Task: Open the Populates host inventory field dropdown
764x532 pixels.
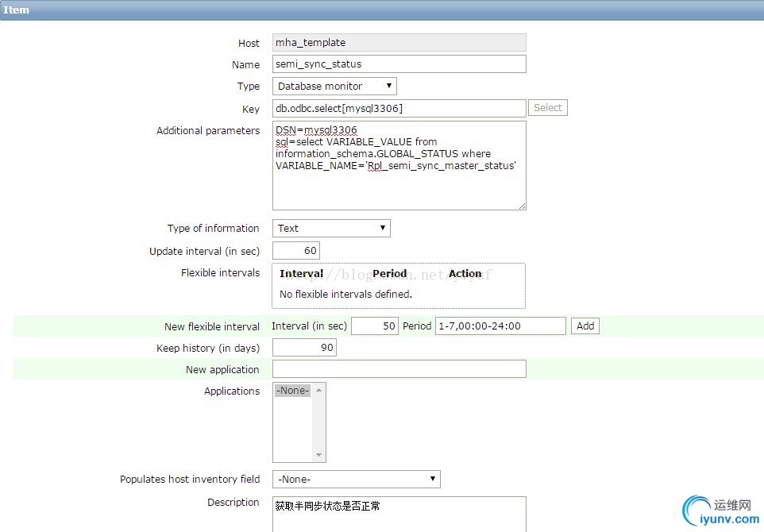Action: (356, 479)
